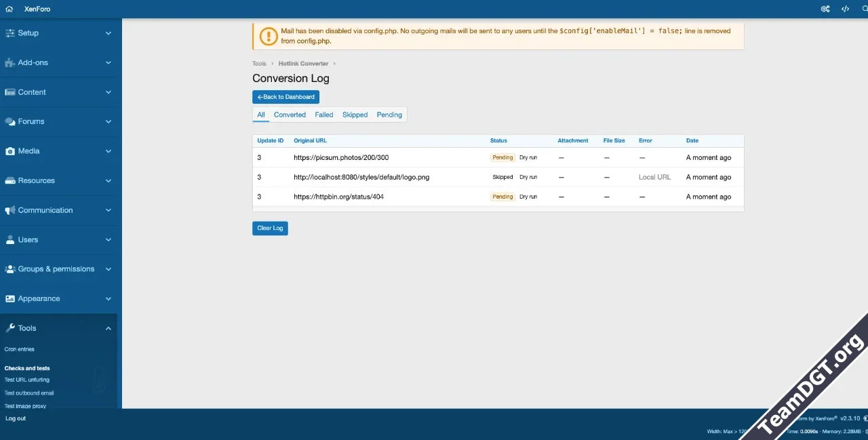Open the settings cogs icon in header
Image resolution: width=868 pixels, height=440 pixels.
pos(825,9)
